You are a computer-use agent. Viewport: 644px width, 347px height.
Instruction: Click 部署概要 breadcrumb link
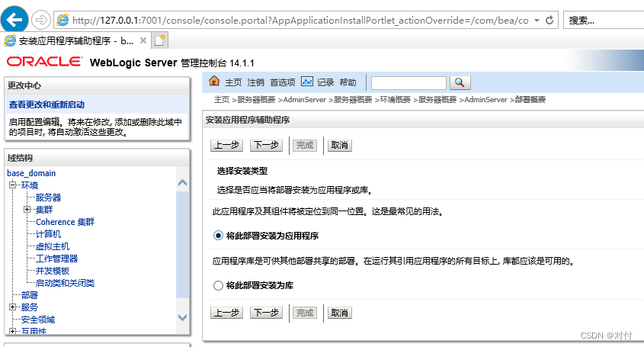(x=530, y=99)
